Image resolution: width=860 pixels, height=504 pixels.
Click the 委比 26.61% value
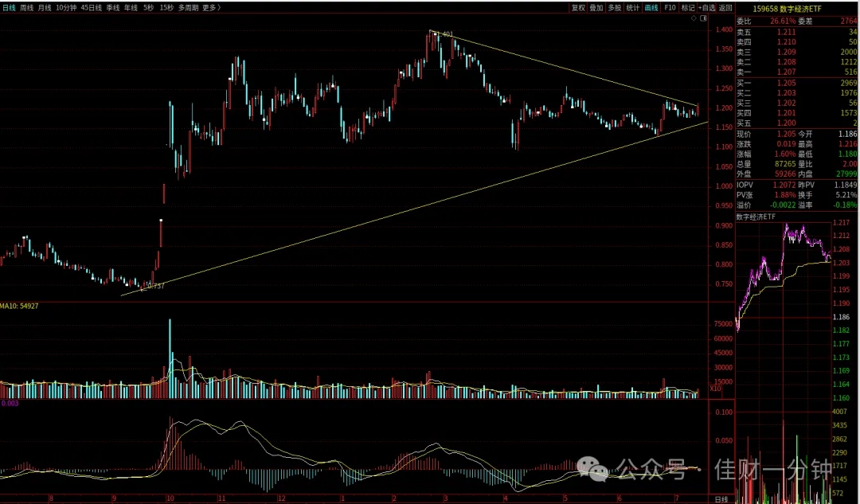[783, 21]
